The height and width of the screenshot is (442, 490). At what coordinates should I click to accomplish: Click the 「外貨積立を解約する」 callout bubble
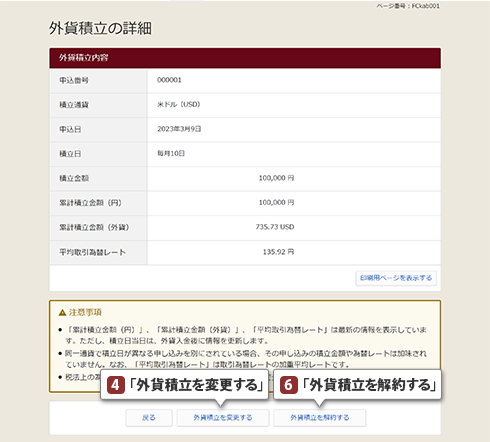[x=357, y=385]
